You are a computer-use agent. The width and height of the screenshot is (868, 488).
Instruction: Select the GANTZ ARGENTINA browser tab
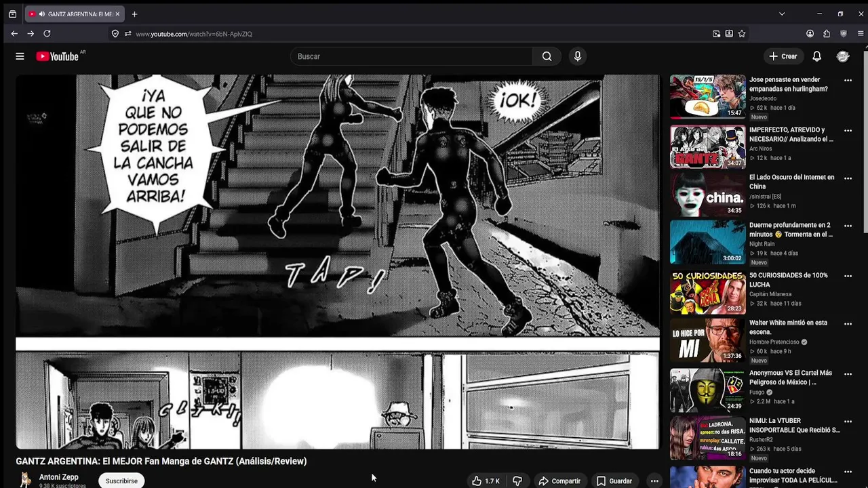point(75,14)
